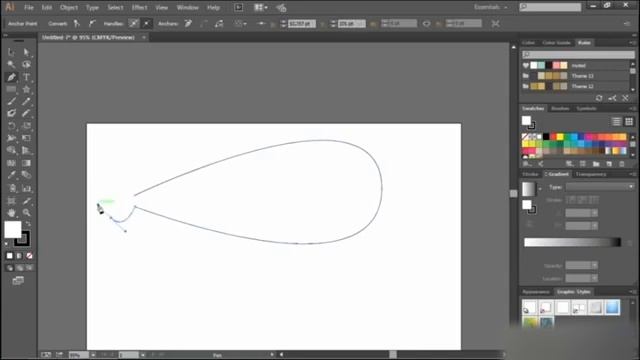
Task: Delete swatch using trash icon
Action: click(x=622, y=164)
